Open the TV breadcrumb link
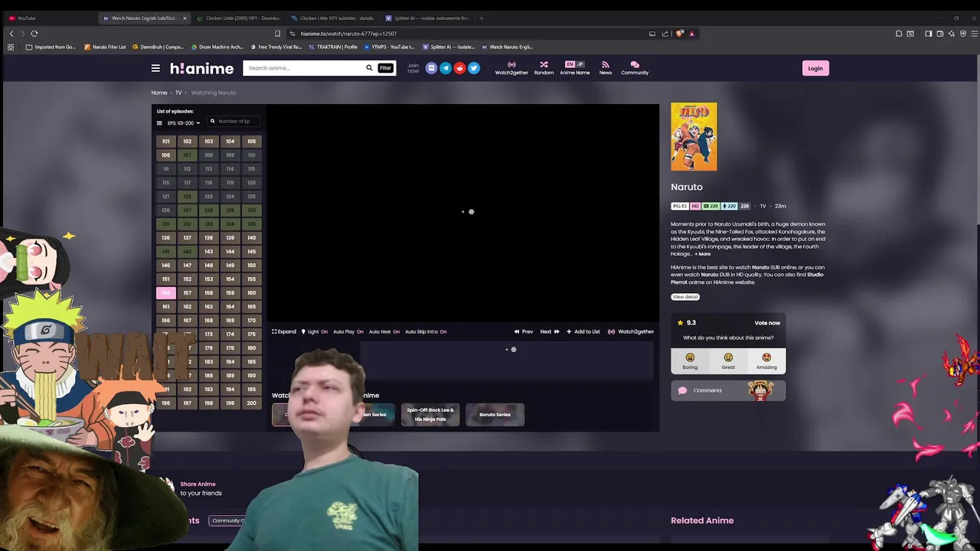The height and width of the screenshot is (551, 980). [178, 93]
